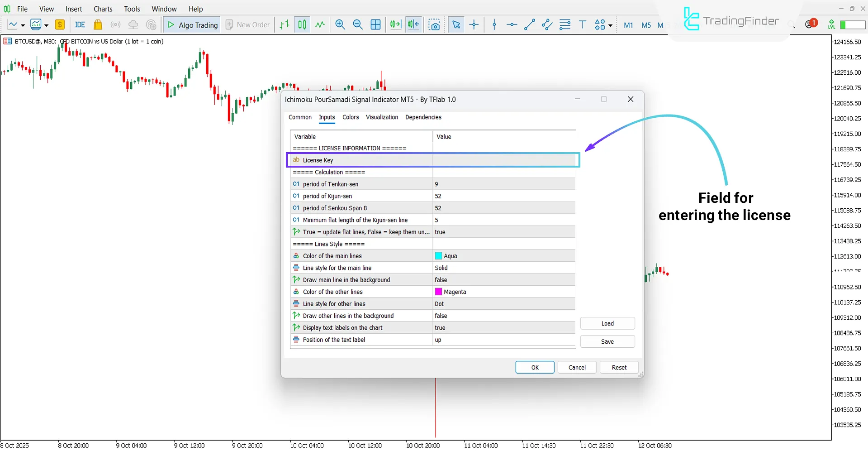
Task: Open the MQL5 Market shopping bag icon
Action: 98,25
